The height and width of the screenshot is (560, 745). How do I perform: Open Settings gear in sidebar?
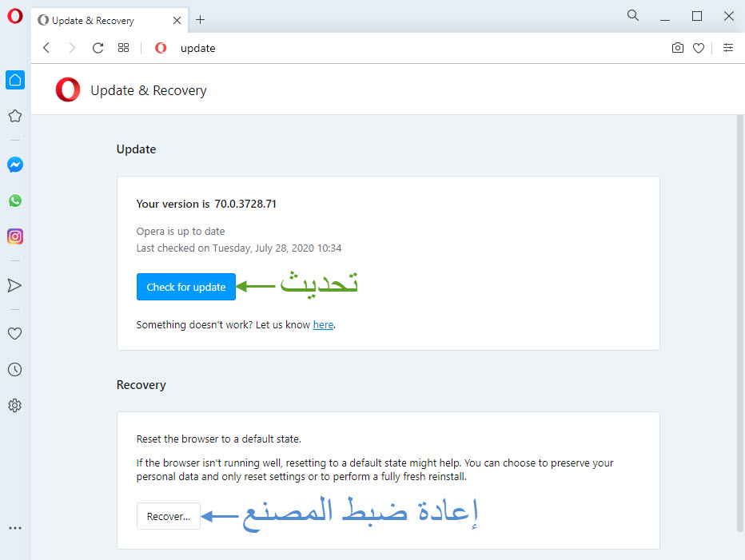[x=14, y=406]
